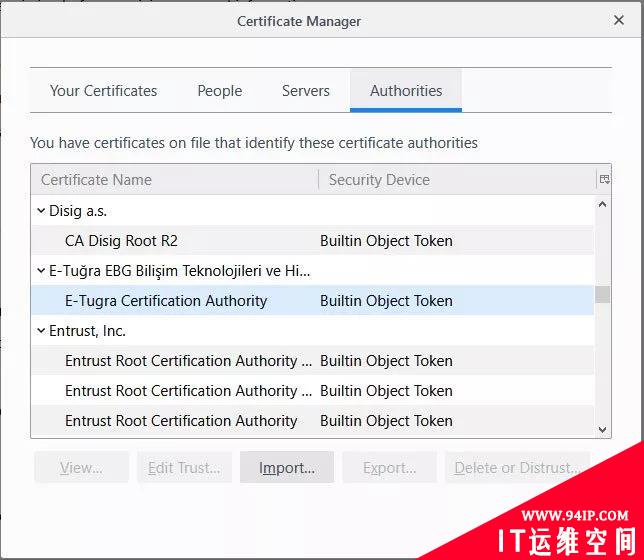The image size is (644, 560).
Task: Select the Authorities tab
Action: [x=406, y=90]
